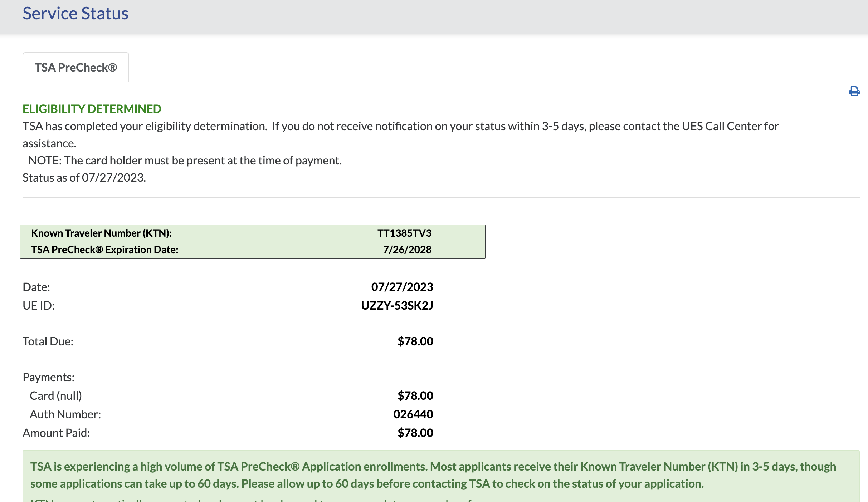Click the Auth Number value 026440

[413, 414]
